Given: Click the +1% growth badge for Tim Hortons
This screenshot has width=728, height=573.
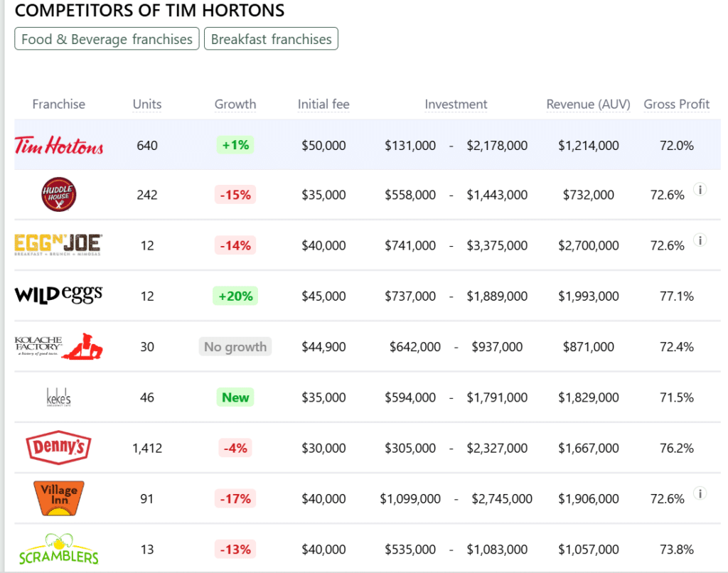Looking at the screenshot, I should 235,145.
